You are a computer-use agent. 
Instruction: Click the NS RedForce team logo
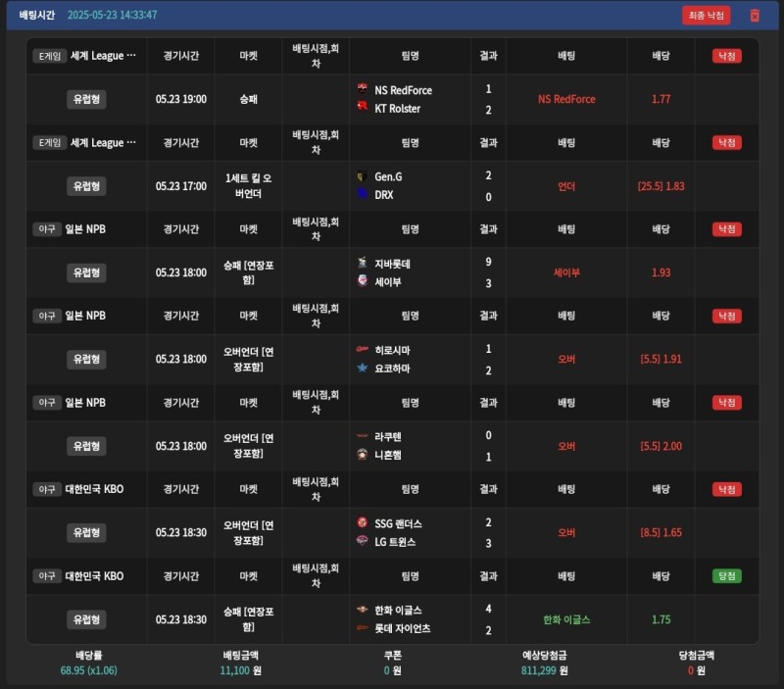click(363, 90)
